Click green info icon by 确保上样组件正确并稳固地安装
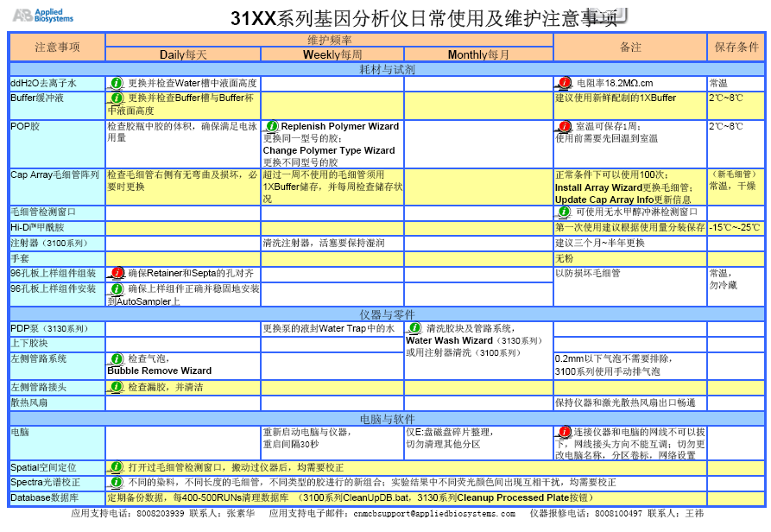The width and height of the screenshot is (771, 532). pyautogui.click(x=117, y=288)
